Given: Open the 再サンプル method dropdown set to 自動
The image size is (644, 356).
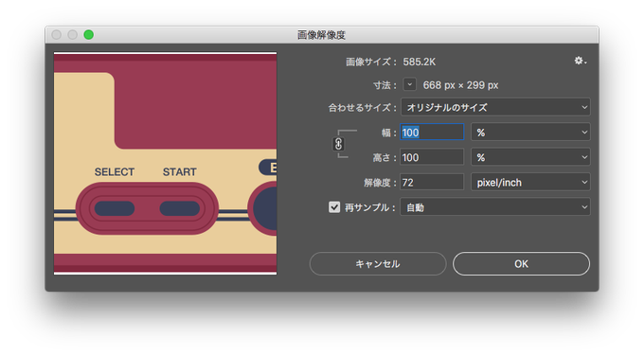Looking at the screenshot, I should pos(495,207).
